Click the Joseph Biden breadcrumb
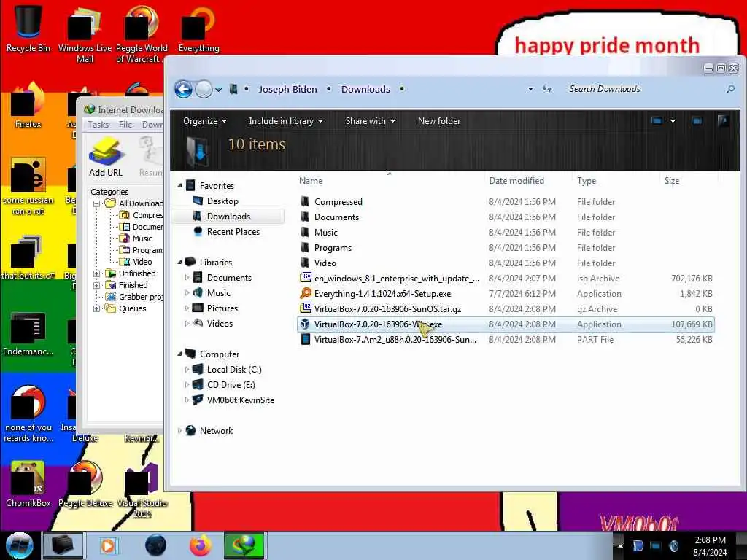The image size is (747, 560). (287, 89)
